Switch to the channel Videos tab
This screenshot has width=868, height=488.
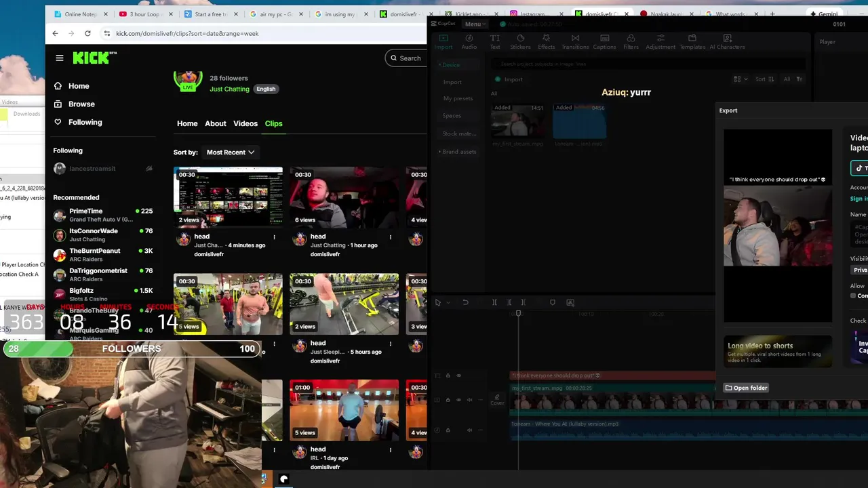[245, 123]
